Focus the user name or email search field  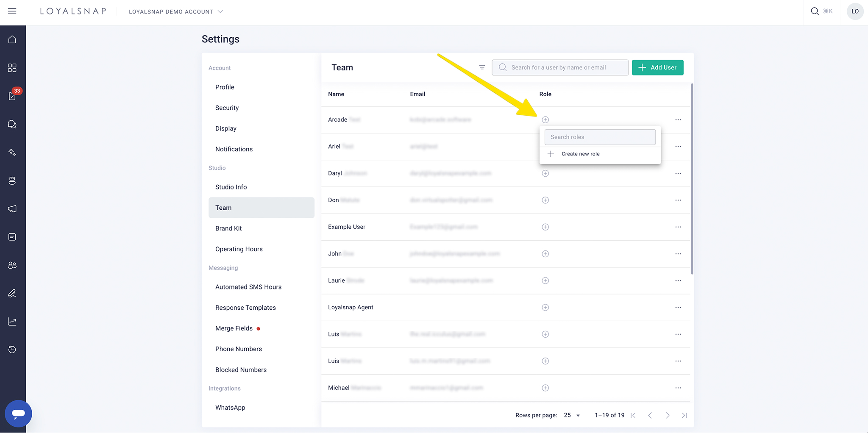pyautogui.click(x=560, y=67)
